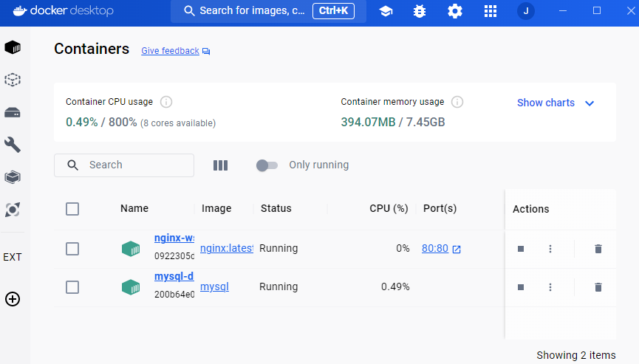Check the select-all containers checkbox
Image resolution: width=639 pixels, height=364 pixels.
(72, 209)
